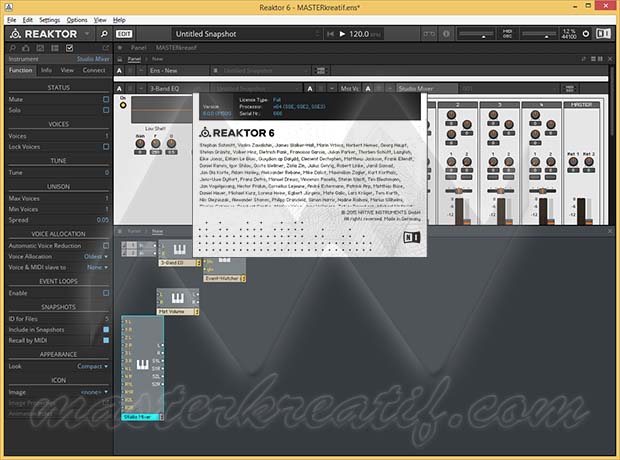Screen dimensions: 620x460
Task: Open the Settings menu
Action: [49, 20]
